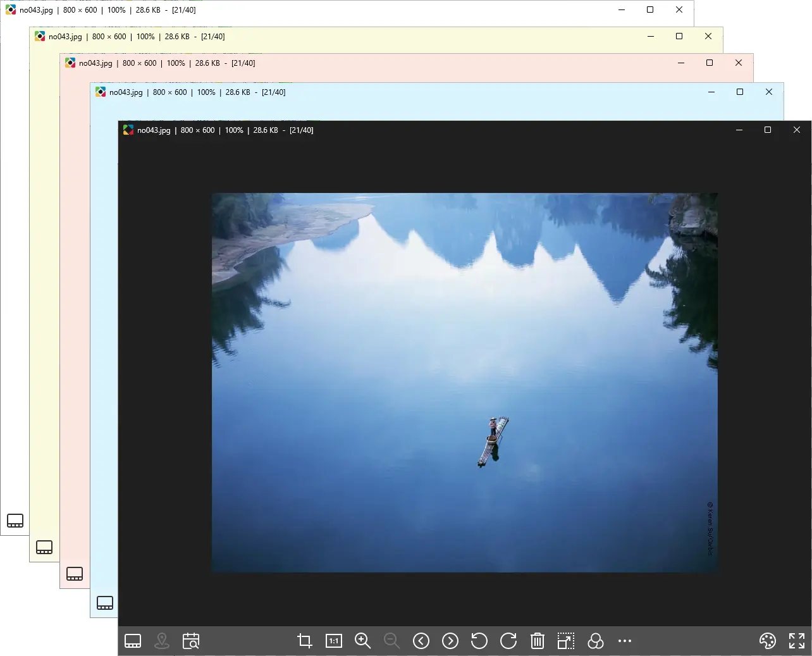
Task: Show the gallery bar on the pink window
Action: (75, 574)
